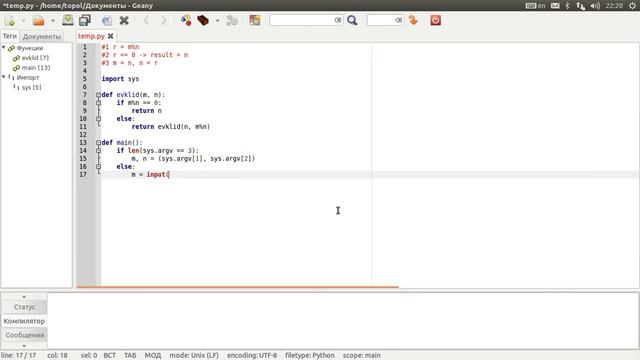Close the current file toolbar X icon
The width and height of the screenshot is (640, 360).
[124, 20]
